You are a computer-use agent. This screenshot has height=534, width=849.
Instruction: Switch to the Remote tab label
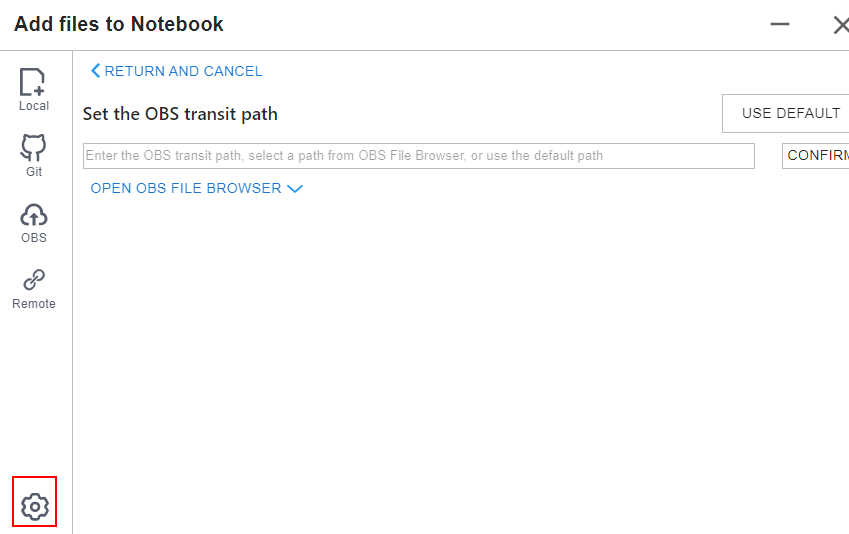(x=34, y=304)
